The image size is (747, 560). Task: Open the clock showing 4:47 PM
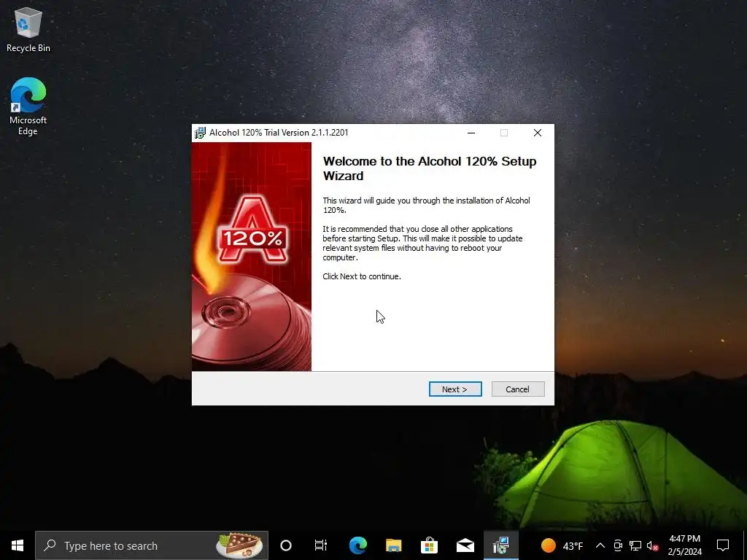point(684,545)
